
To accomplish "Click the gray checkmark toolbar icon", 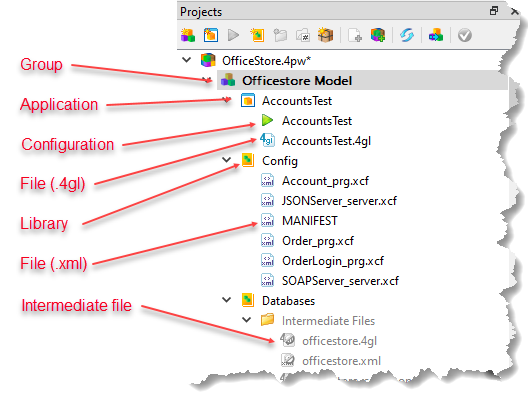I will pyautogui.click(x=465, y=35).
